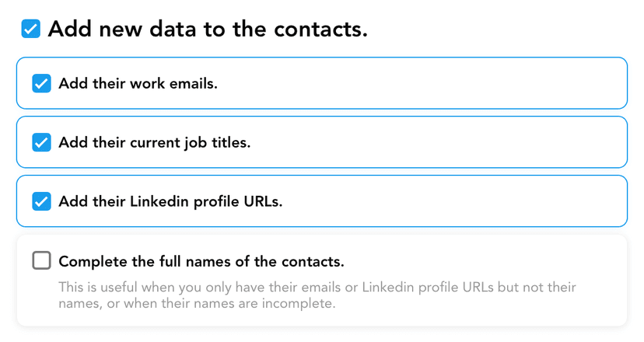
Task: Click the word 'emails.' in the work emails label
Action: tap(194, 83)
